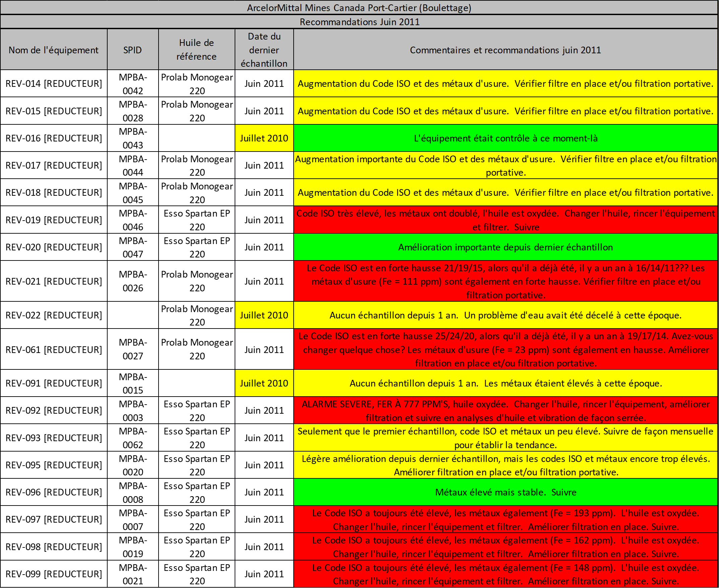Select the MPBA-0015 SPID cell
Image resolution: width=719 pixels, height=588 pixels.
133,383
